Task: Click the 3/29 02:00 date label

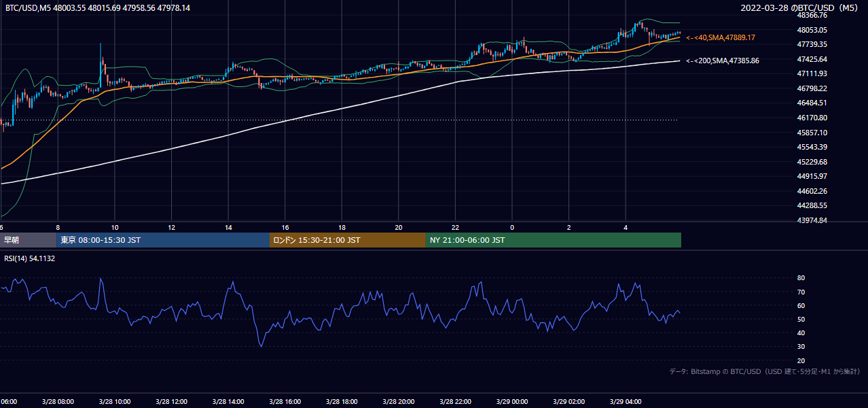Action: (x=569, y=402)
